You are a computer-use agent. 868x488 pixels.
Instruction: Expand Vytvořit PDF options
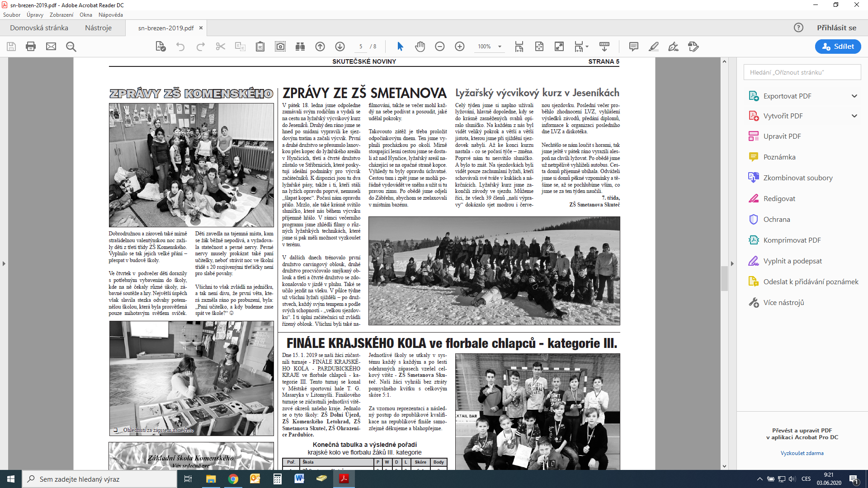pyautogui.click(x=854, y=116)
